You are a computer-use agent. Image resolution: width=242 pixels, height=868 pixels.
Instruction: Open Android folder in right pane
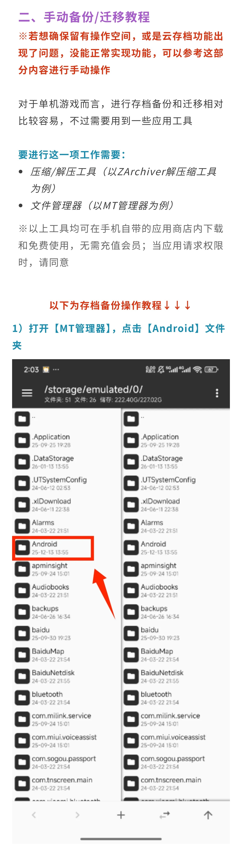tap(176, 548)
